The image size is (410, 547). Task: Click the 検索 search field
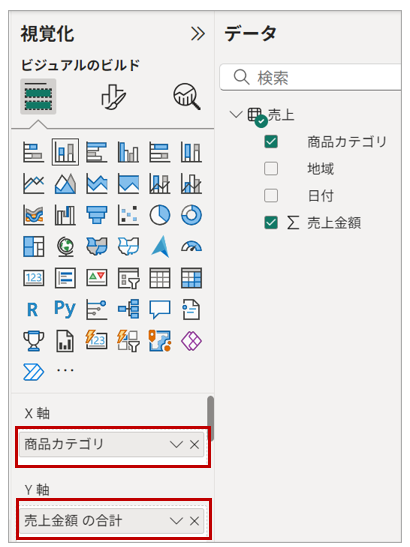point(311,77)
